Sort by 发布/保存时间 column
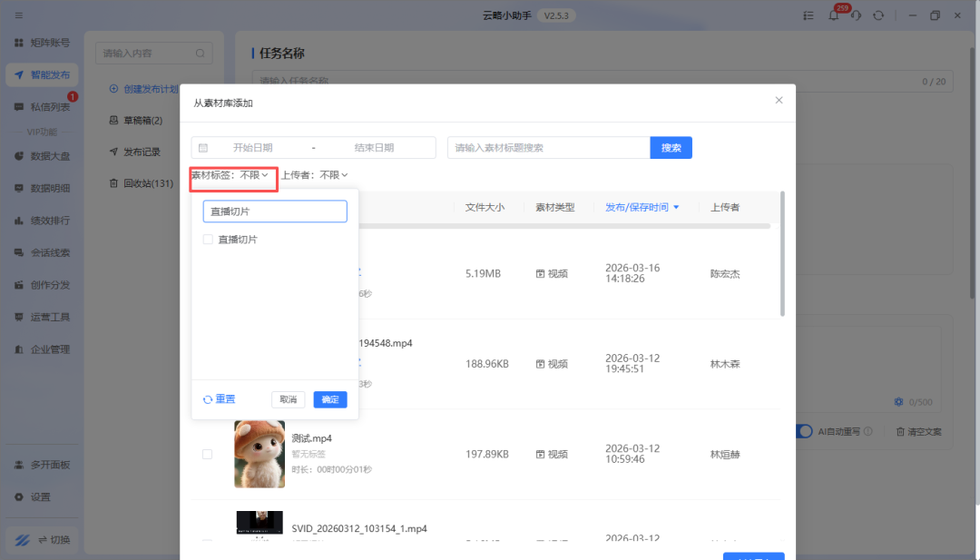Screen dimensions: 980x560 tap(642, 207)
